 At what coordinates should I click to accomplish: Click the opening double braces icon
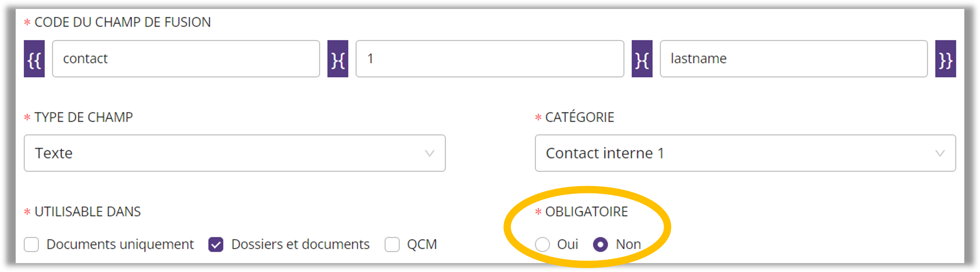(34, 59)
